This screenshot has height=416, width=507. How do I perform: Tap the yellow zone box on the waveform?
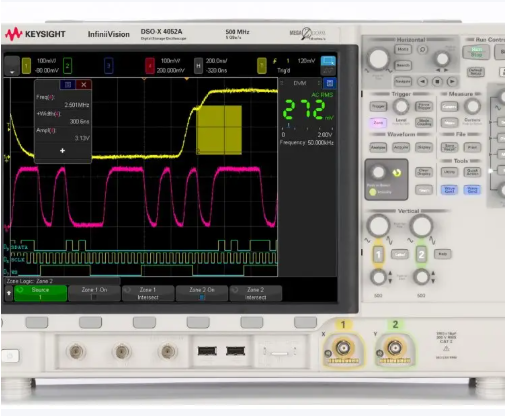pyautogui.click(x=219, y=130)
